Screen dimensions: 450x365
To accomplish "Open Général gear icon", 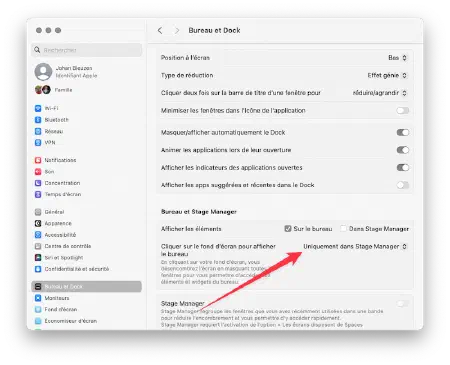I will click(38, 212).
